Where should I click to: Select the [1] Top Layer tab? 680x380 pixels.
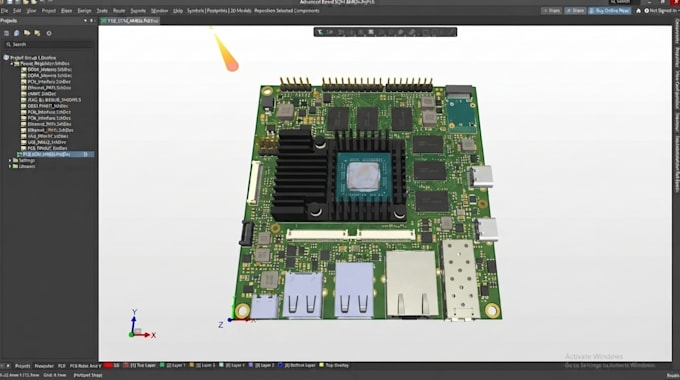pyautogui.click(x=143, y=366)
